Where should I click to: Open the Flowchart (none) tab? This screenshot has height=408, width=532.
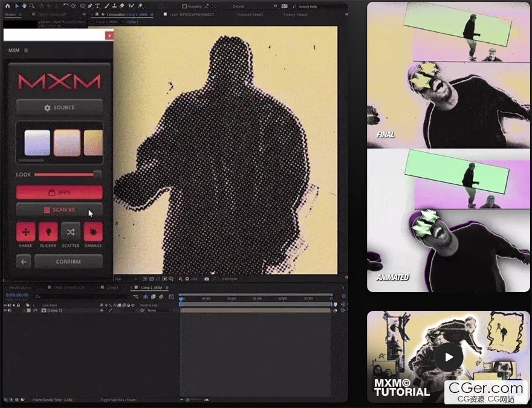249,15
